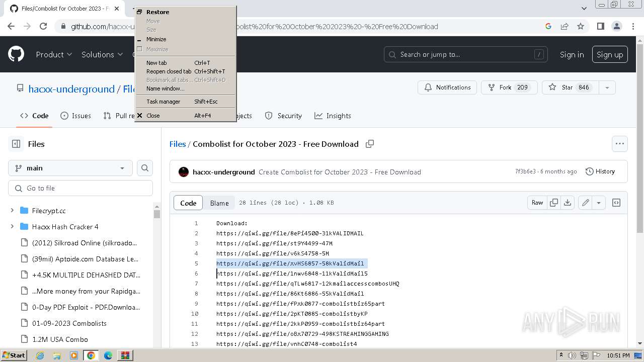This screenshot has width=644, height=362.
Task: Expand the Filecrypt.cc folder
Action: pyautogui.click(x=12, y=211)
